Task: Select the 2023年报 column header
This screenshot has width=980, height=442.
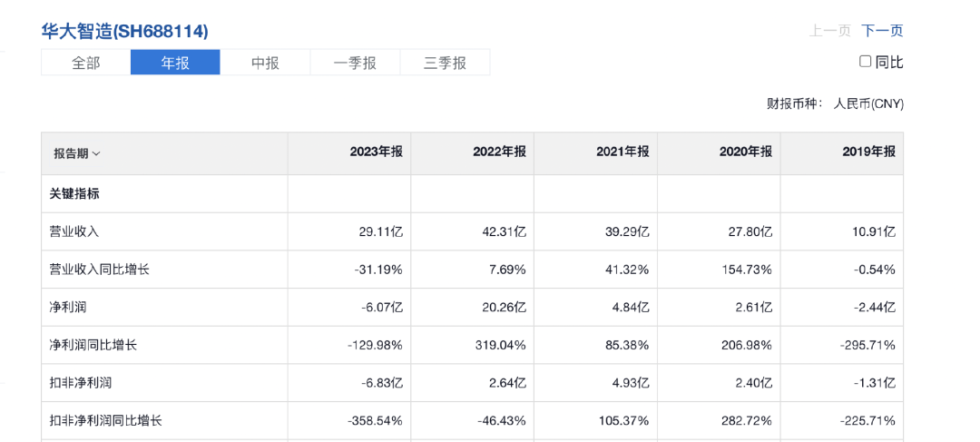Action: (x=377, y=152)
